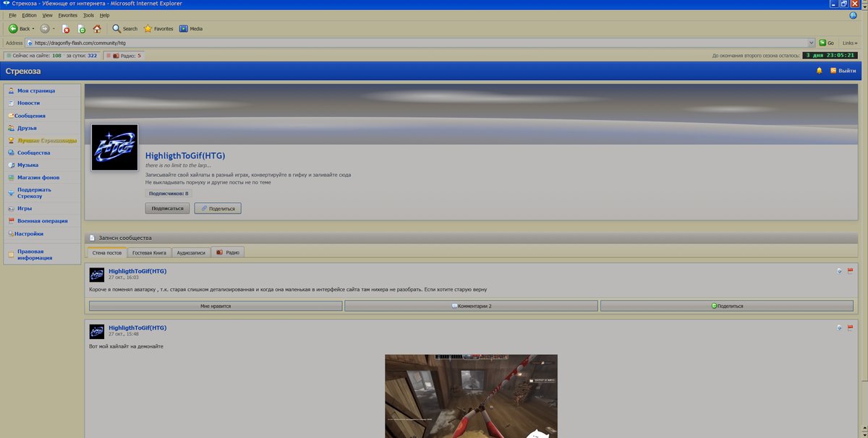
Task: Open Настройки in the sidebar
Action: pos(29,233)
